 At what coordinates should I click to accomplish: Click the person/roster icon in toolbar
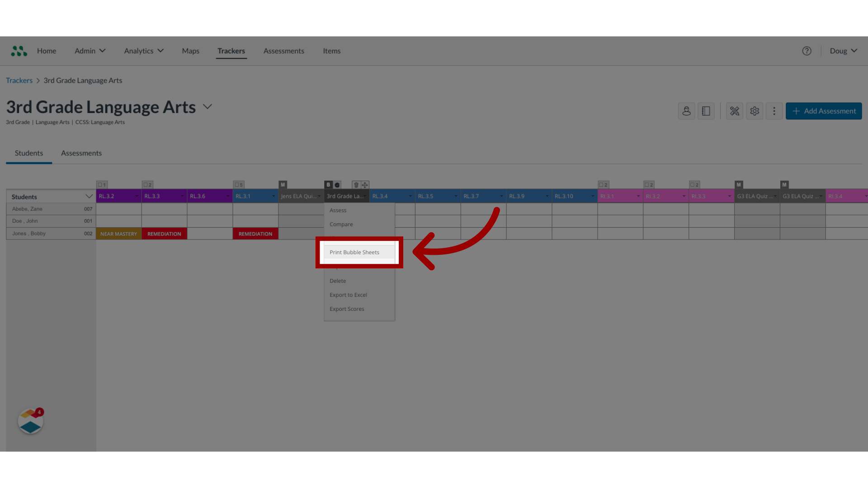tap(686, 111)
